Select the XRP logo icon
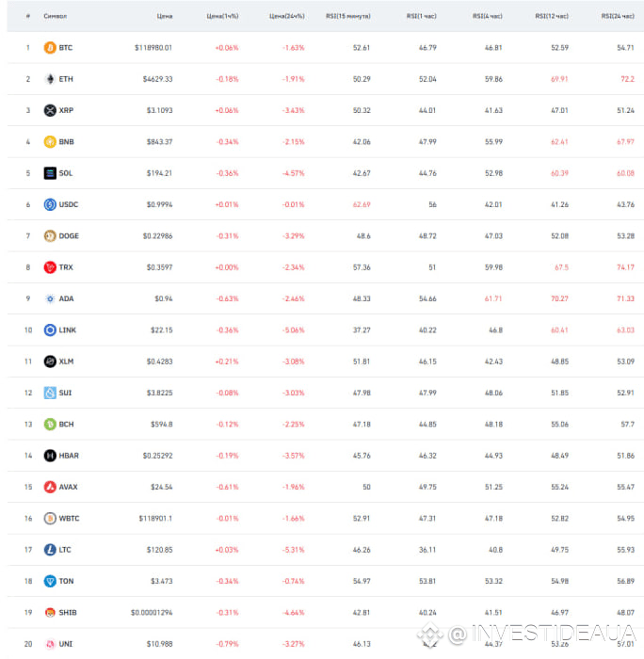Viewport: 644px width, 659px height. [50, 110]
